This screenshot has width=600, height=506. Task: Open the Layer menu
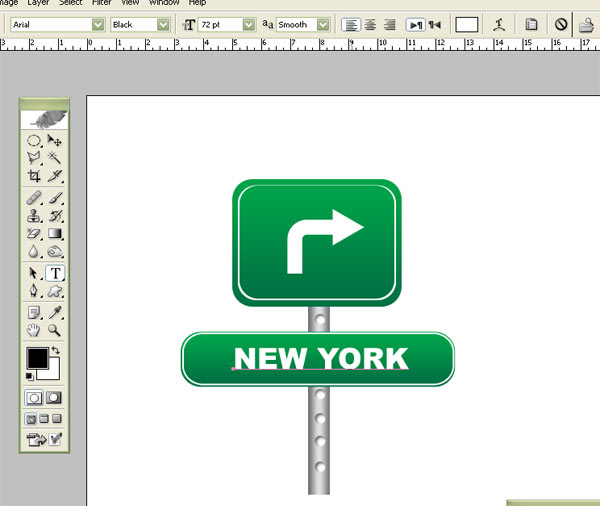coord(38,2)
